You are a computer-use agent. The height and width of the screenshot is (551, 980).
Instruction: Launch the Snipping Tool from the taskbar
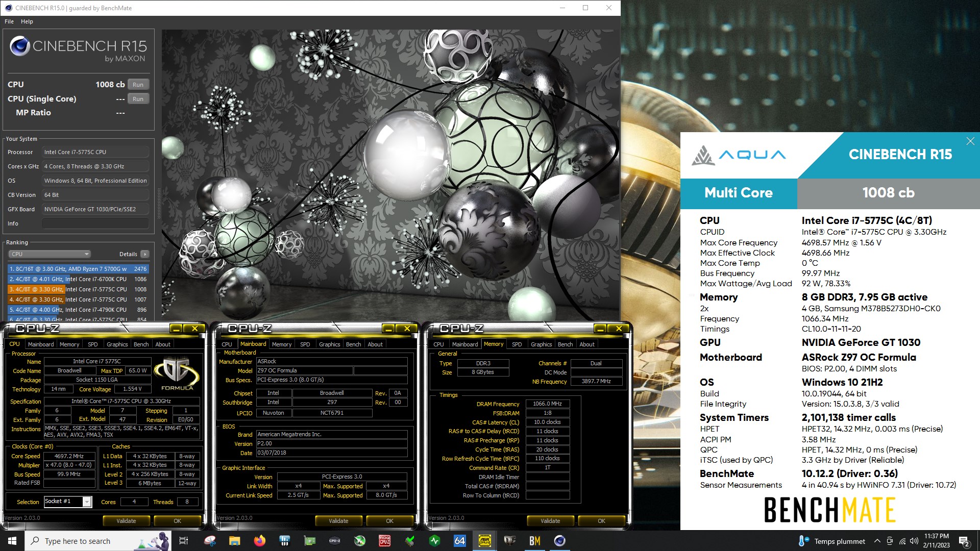(x=210, y=541)
